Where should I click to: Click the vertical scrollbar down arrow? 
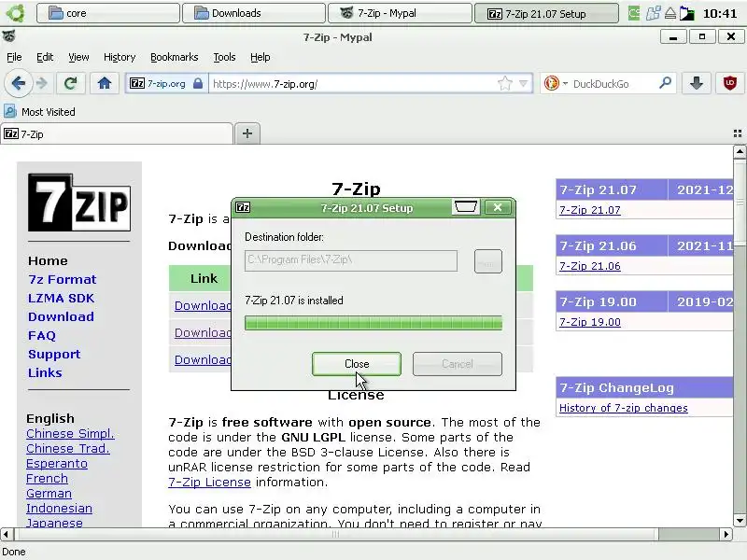(740, 520)
